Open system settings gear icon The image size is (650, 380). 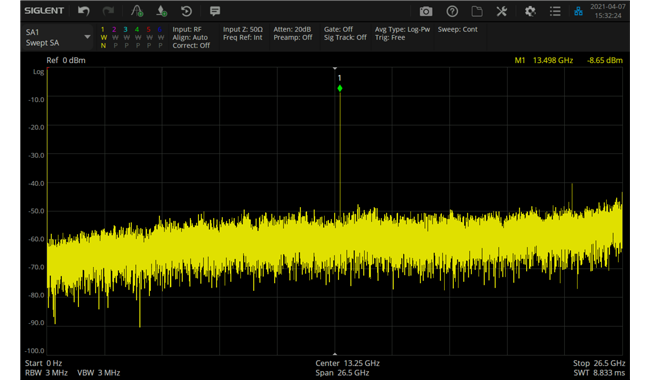[x=530, y=12]
